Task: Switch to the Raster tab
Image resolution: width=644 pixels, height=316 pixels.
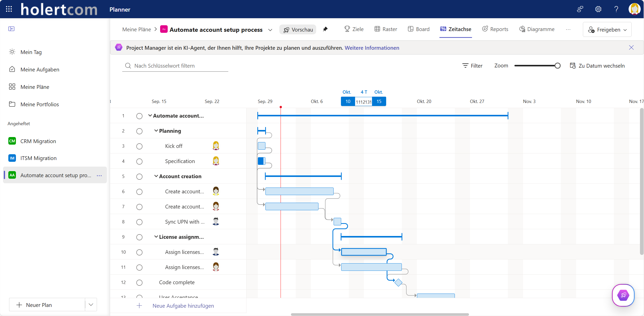Action: tap(386, 29)
